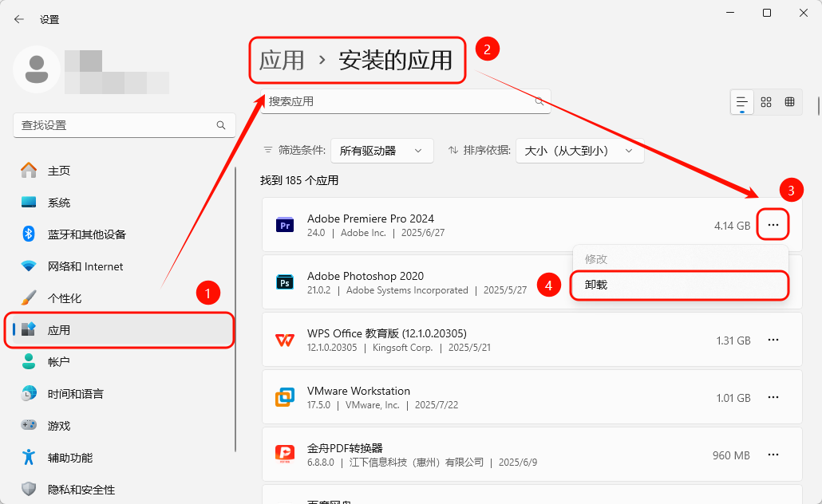Click the 金舟PDF转换器 app icon

pos(285,454)
